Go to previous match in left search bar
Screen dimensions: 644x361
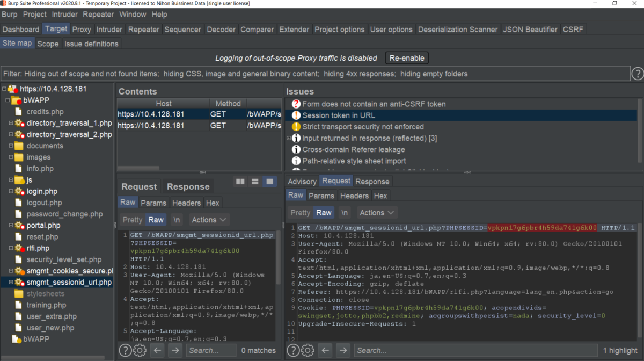[157, 350]
